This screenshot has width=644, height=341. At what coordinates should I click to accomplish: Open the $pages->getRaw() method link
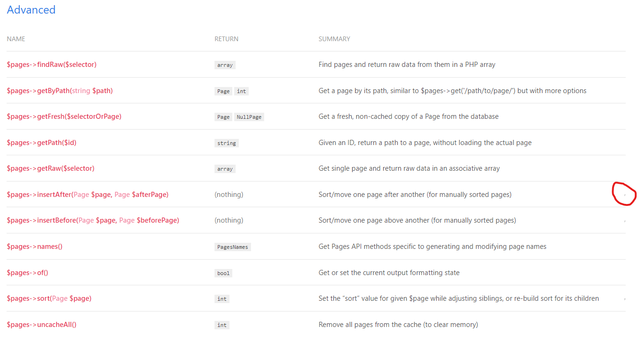coord(50,168)
